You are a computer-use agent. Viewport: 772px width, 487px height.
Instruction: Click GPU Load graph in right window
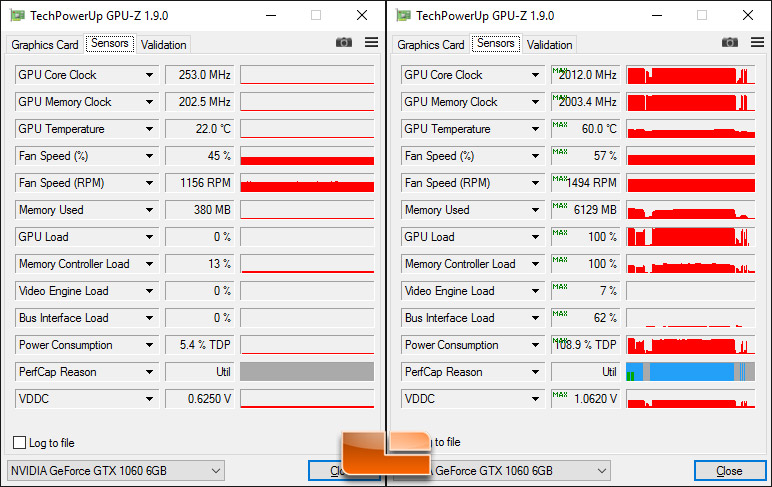tap(691, 237)
